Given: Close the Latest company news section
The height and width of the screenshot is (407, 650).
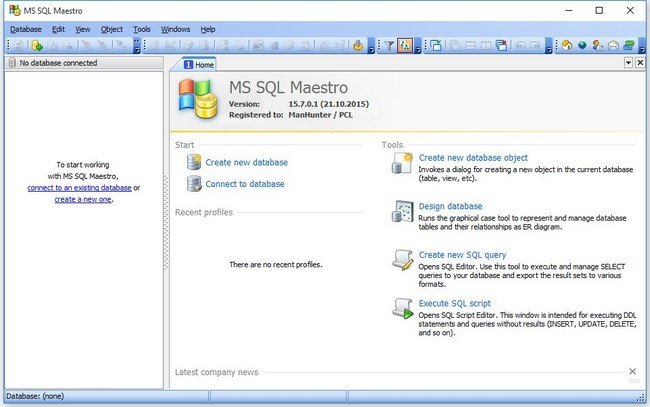Looking at the screenshot, I should 633,371.
